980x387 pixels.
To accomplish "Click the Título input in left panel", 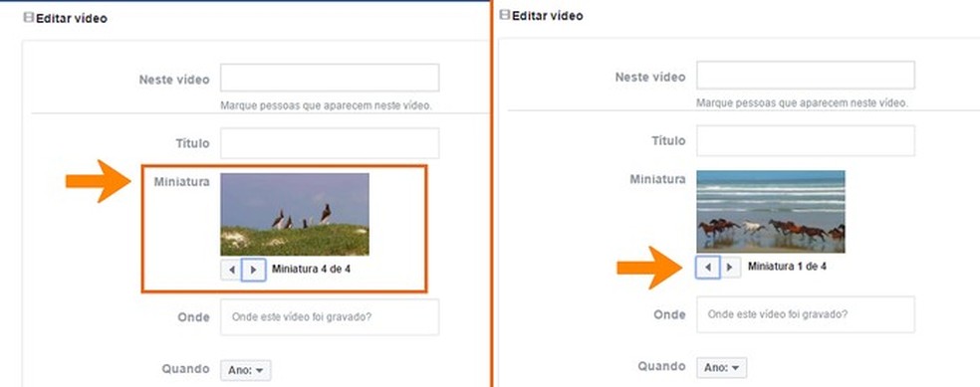I will (x=330, y=143).
